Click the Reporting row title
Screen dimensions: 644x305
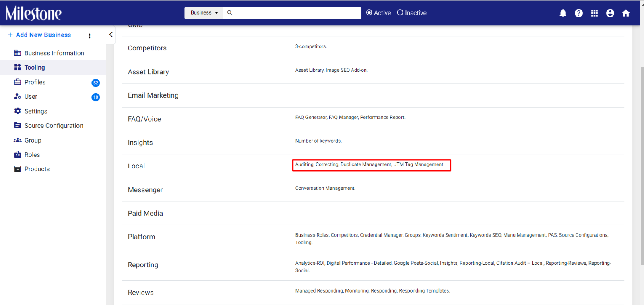click(143, 265)
